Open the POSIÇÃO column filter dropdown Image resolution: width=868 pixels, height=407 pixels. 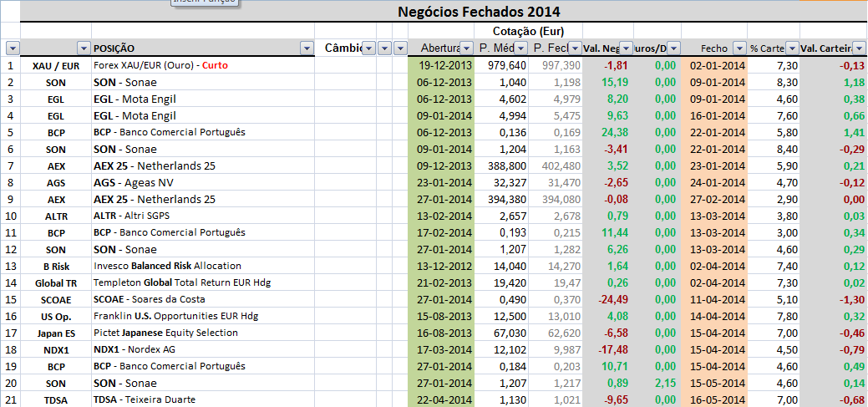click(x=307, y=48)
